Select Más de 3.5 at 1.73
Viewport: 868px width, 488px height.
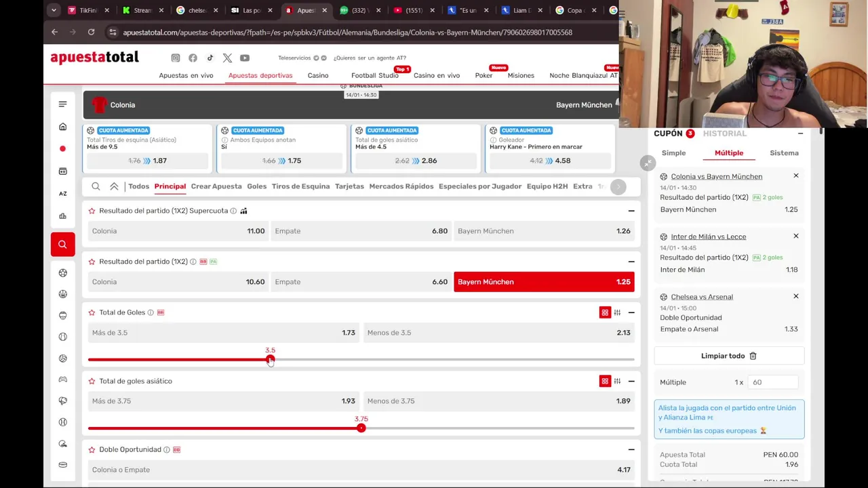point(224,333)
